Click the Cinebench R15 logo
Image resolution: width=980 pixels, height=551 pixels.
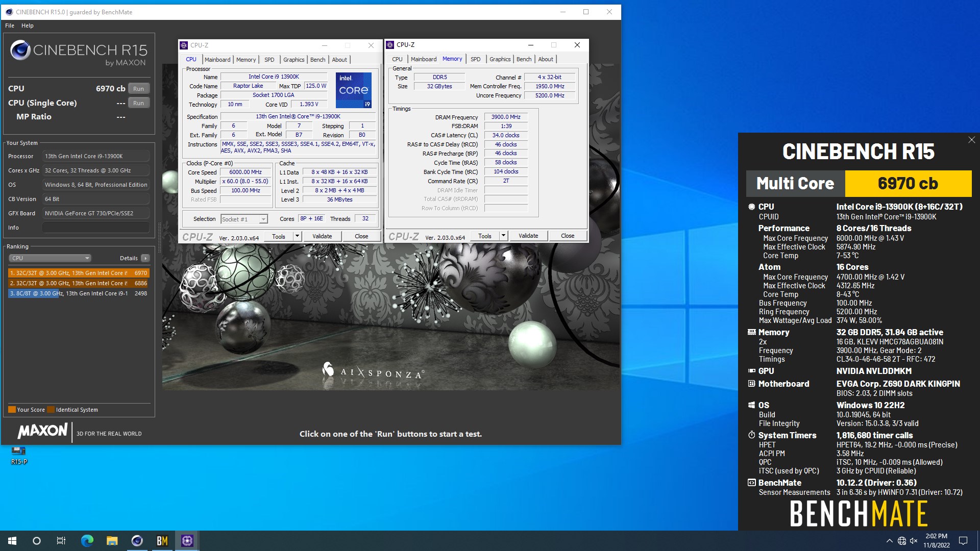[x=79, y=53]
